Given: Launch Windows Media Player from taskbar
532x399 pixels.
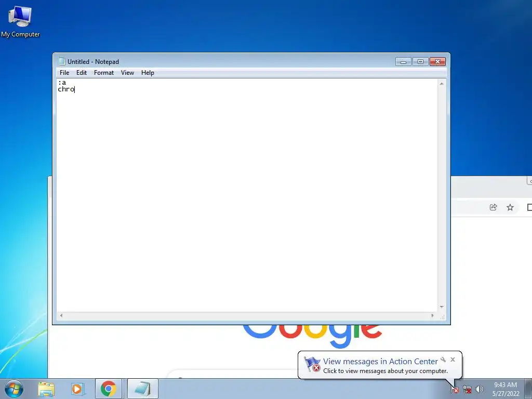Looking at the screenshot, I should click(77, 389).
